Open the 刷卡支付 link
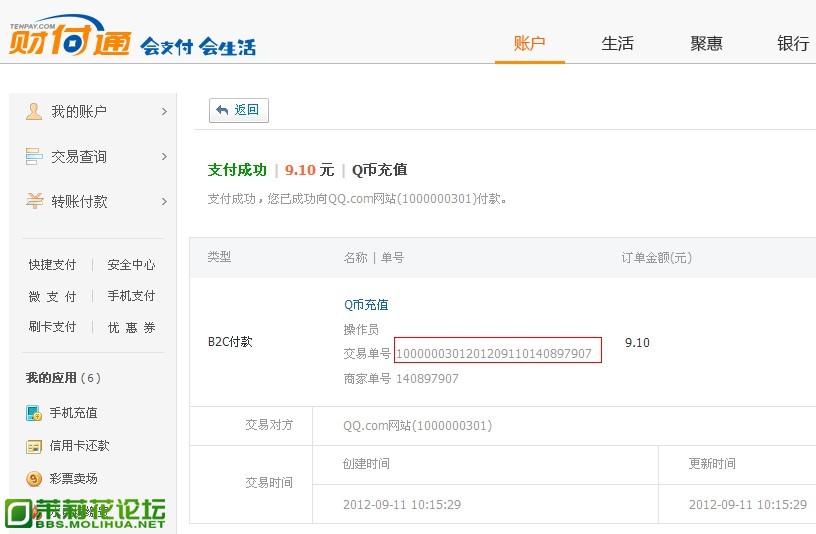Image resolution: width=816 pixels, height=534 pixels. (53, 327)
